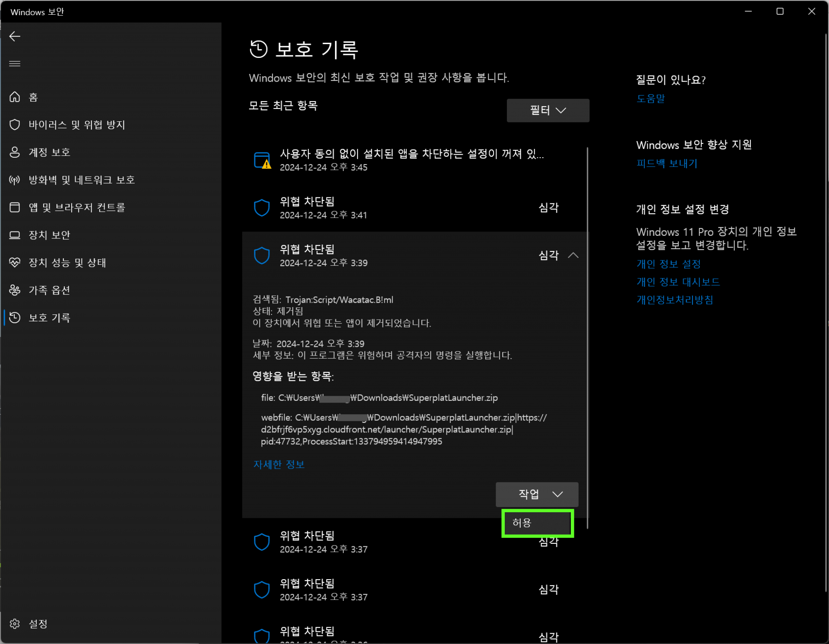This screenshot has width=829, height=644.
Task: Click 개인정보처리방침 link
Action: (x=674, y=300)
